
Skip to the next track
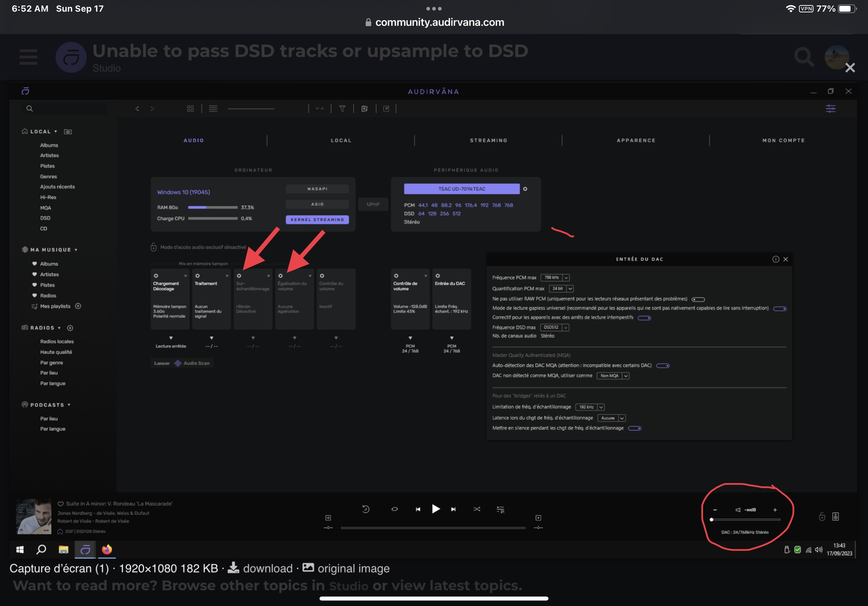[x=453, y=509]
